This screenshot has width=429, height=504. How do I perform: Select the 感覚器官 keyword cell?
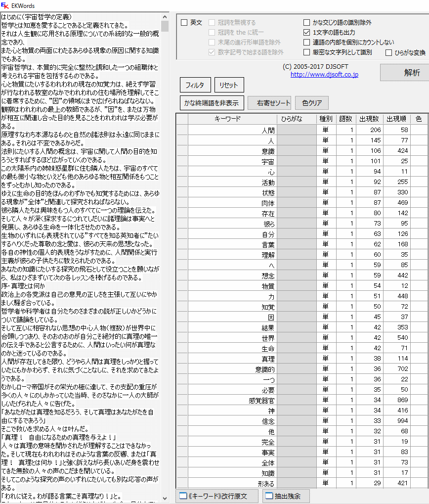pyautogui.click(x=232, y=400)
